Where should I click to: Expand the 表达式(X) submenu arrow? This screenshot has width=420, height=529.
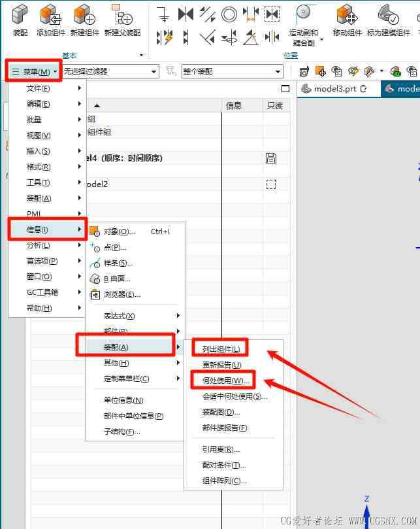click(x=178, y=315)
